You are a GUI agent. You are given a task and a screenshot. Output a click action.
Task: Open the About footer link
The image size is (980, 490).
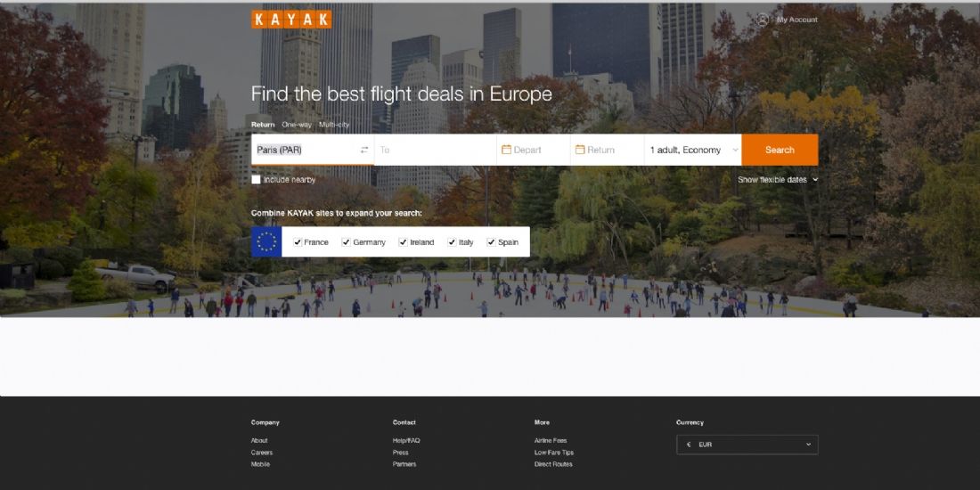click(x=259, y=441)
